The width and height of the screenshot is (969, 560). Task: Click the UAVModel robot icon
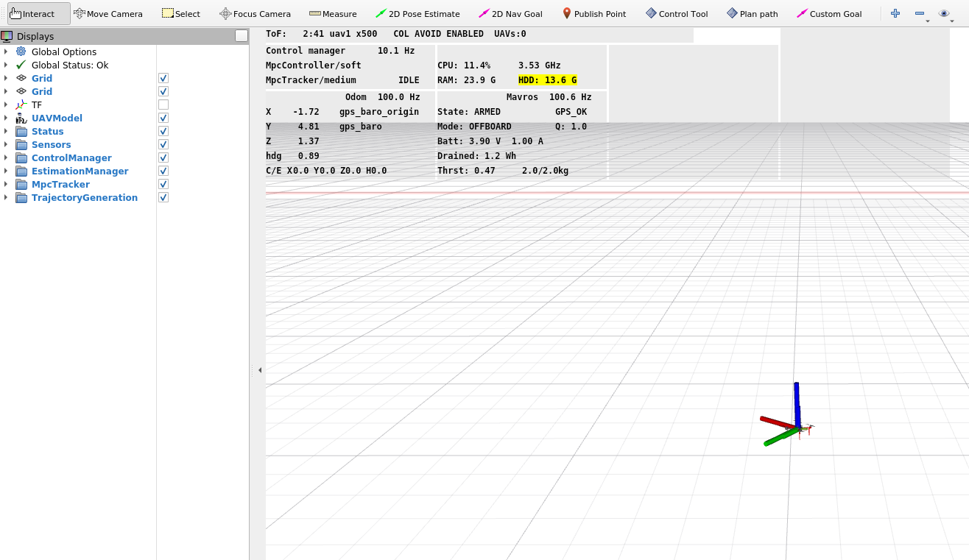21,118
